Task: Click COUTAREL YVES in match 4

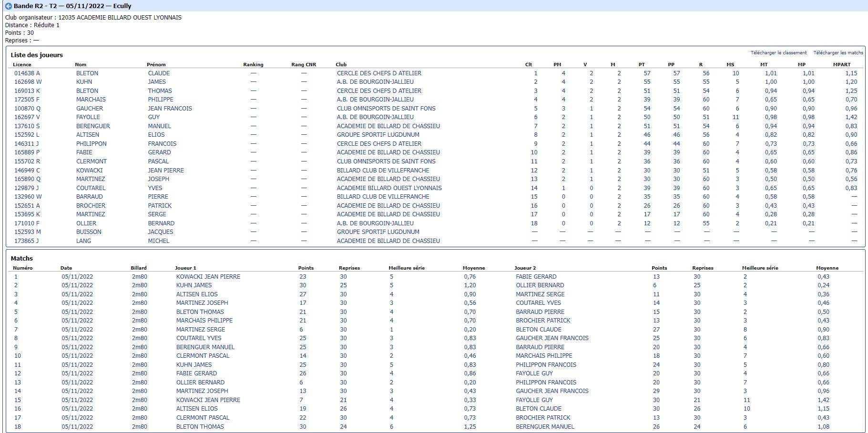Action: (538, 303)
